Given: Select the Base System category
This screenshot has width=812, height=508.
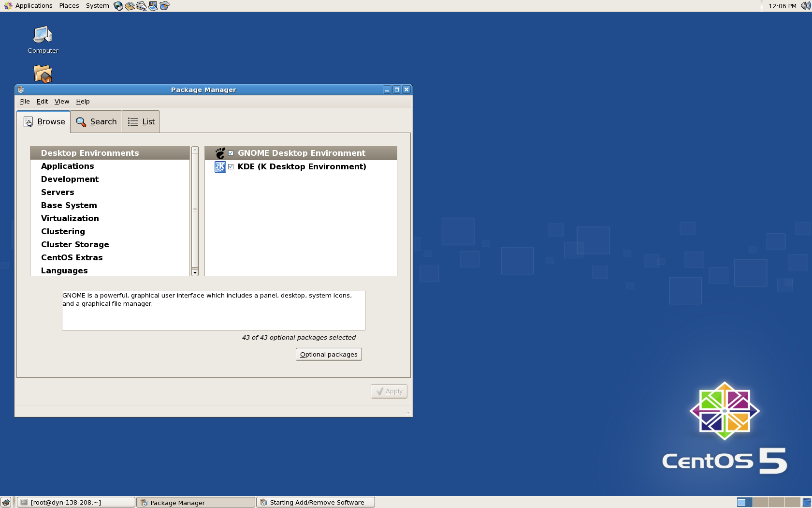Looking at the screenshot, I should 110,205.
